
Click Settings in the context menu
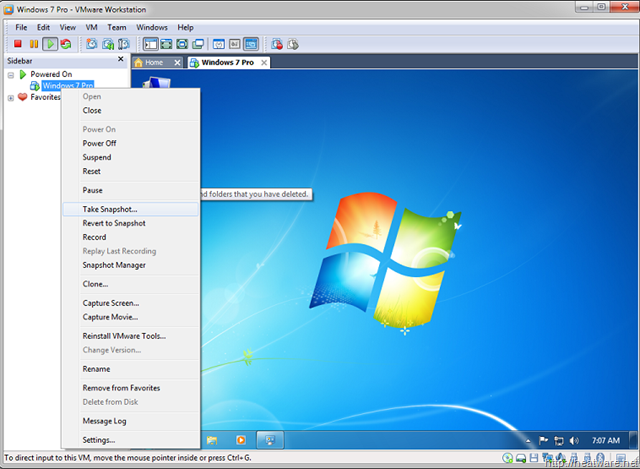coord(98,440)
